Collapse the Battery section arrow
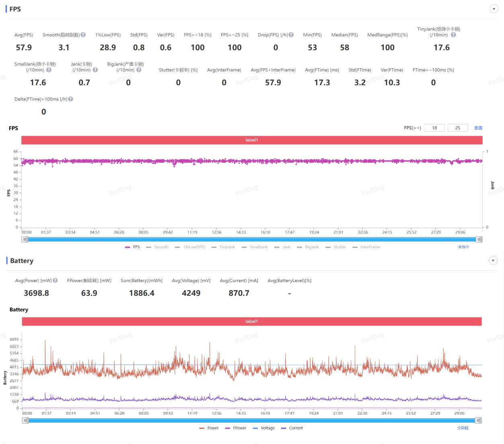Viewport: 504px width, 444px height. (x=493, y=261)
